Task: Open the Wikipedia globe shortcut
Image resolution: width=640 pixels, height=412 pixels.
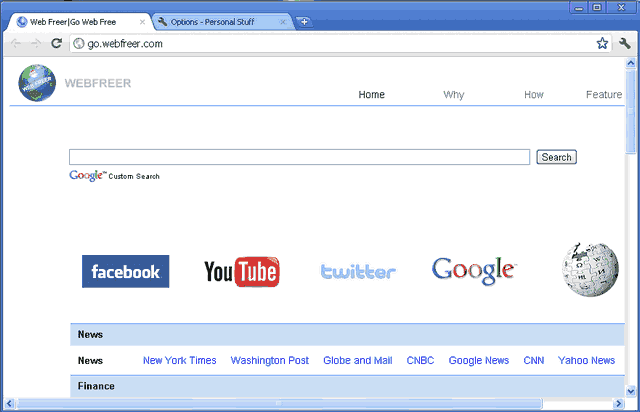Action: pyautogui.click(x=590, y=269)
